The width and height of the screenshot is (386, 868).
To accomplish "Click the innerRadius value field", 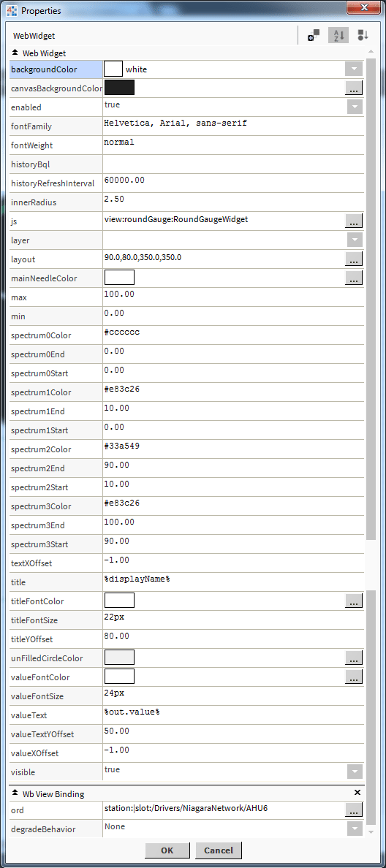I will tap(233, 202).
